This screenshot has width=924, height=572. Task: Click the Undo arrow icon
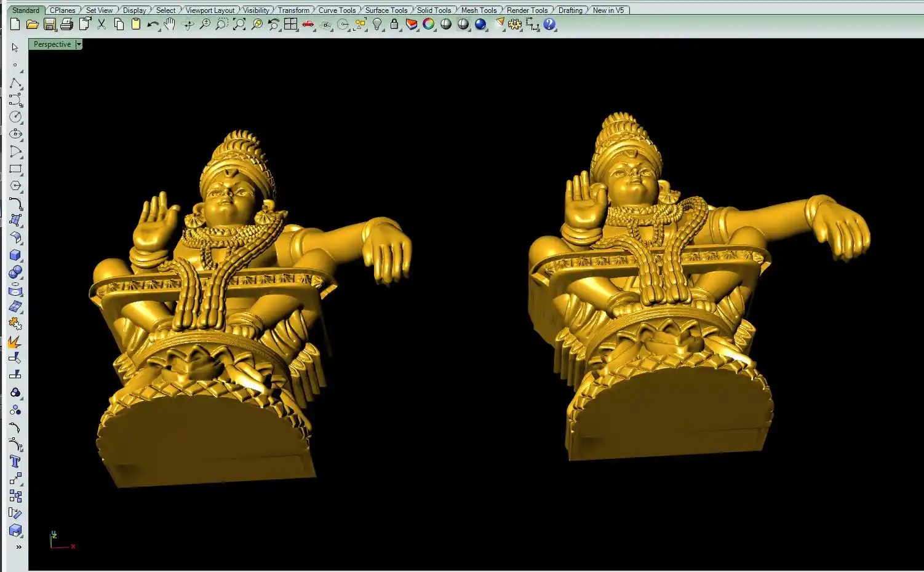(x=153, y=24)
